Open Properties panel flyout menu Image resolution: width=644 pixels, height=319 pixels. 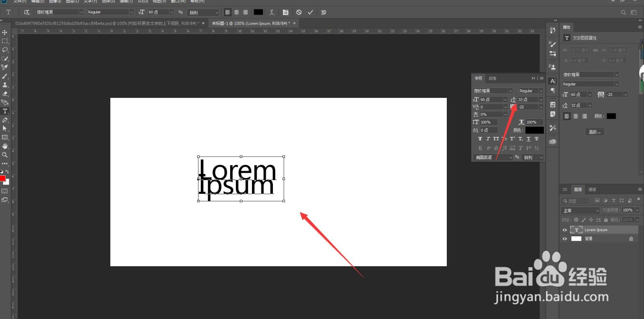tap(640, 27)
